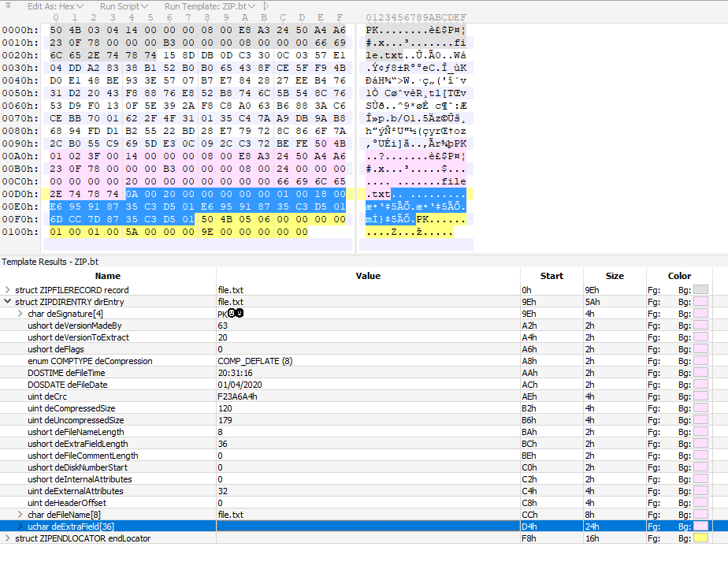The image size is (728, 562).
Task: Click the F23A6A4h CRC value
Action: pyautogui.click(x=237, y=396)
